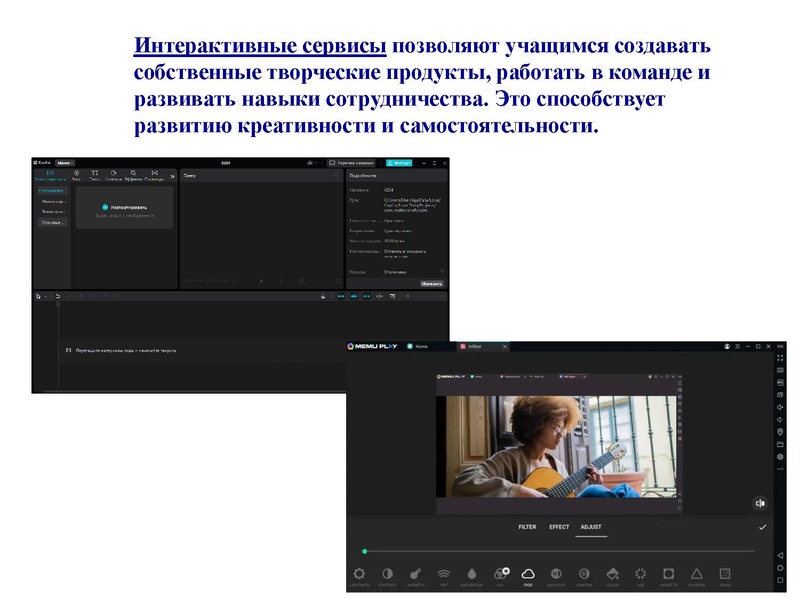The image size is (800, 600).
Task: Select the Тext (TT) tool in the editor toolbar
Action: point(94,173)
